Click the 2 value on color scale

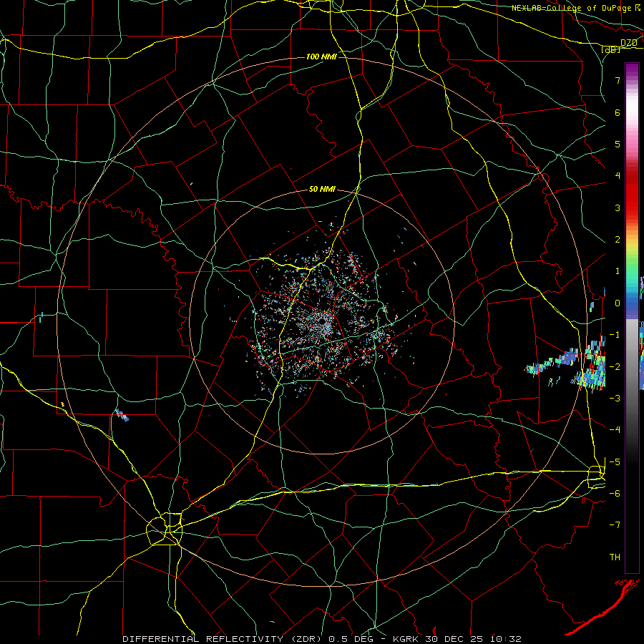(618, 240)
